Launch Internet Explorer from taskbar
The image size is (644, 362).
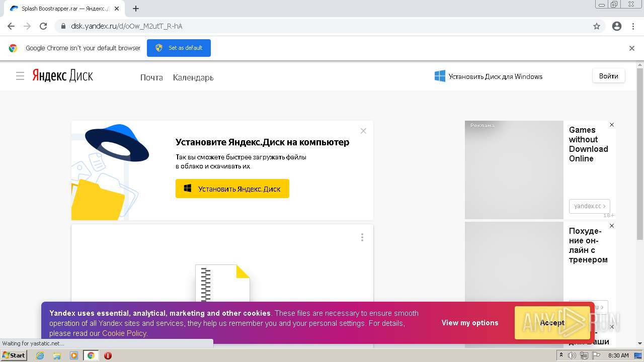(x=40, y=355)
